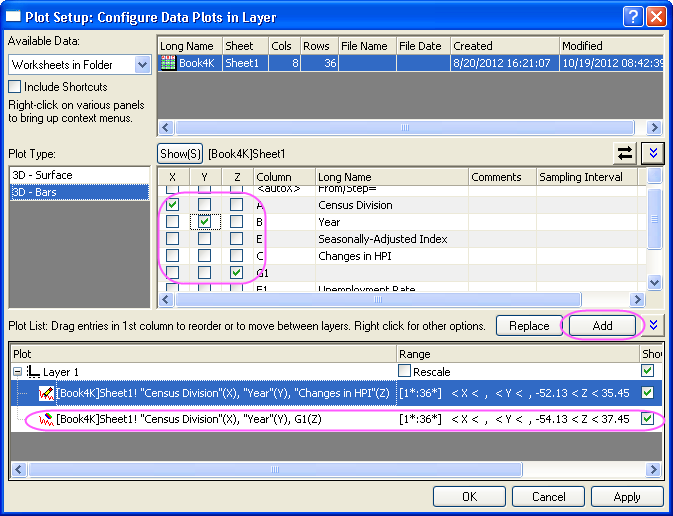Click the swap arrows icon beside sheet name
Image resolution: width=673 pixels, height=516 pixels.
[x=625, y=153]
